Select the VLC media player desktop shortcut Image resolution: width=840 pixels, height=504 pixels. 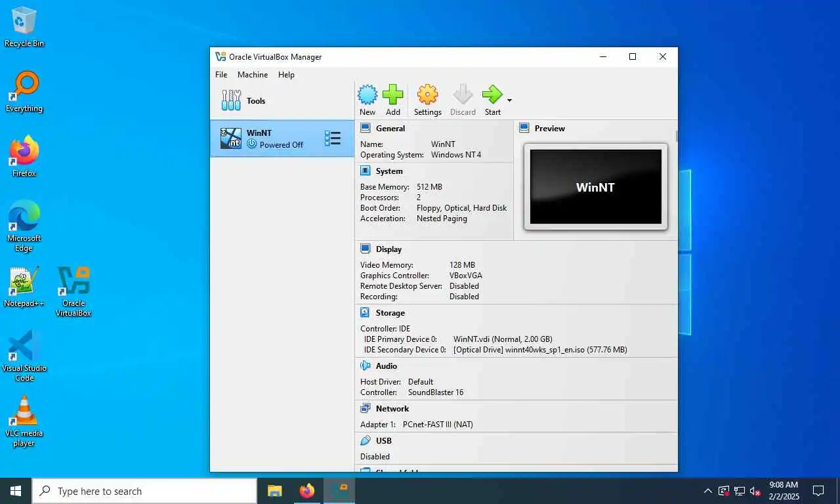(x=24, y=421)
